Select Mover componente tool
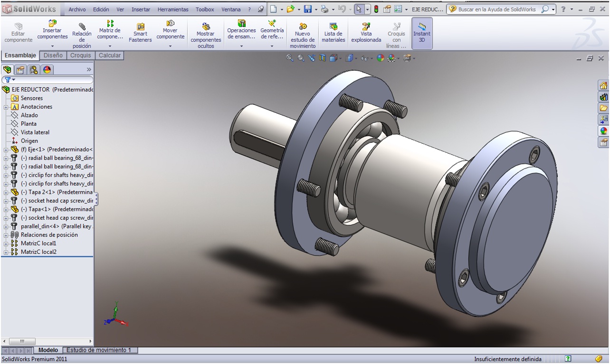Screen dimensions: 610x364 point(170,33)
